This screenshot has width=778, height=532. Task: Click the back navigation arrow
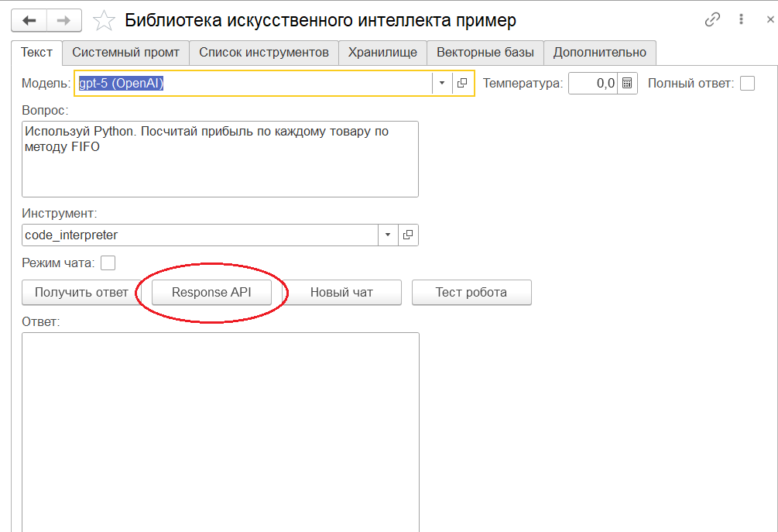pos(29,20)
